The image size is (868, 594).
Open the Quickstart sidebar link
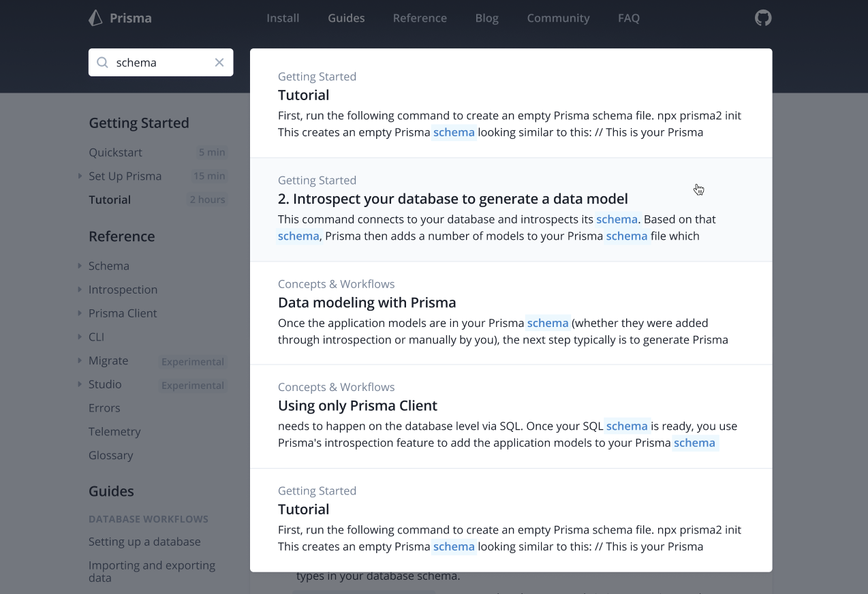click(115, 153)
